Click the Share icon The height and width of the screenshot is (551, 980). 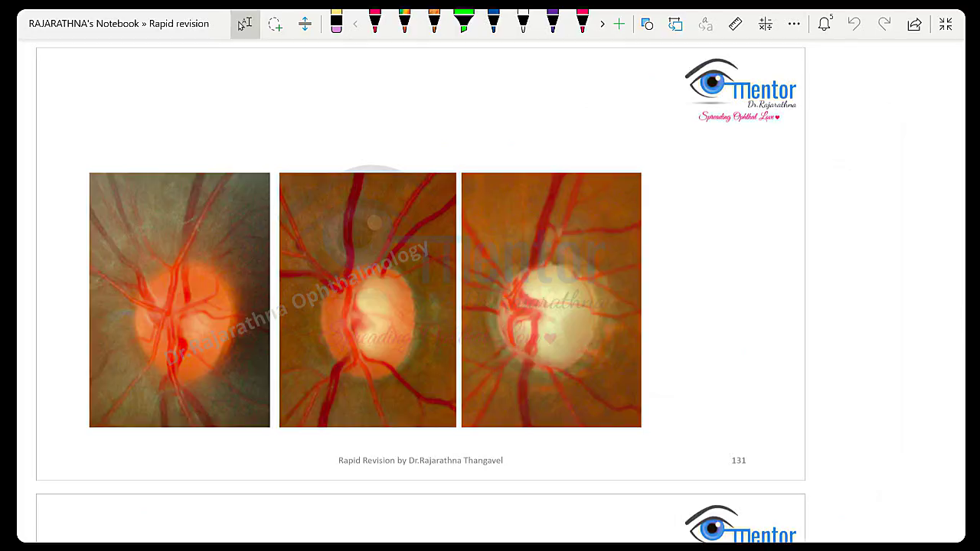click(914, 24)
